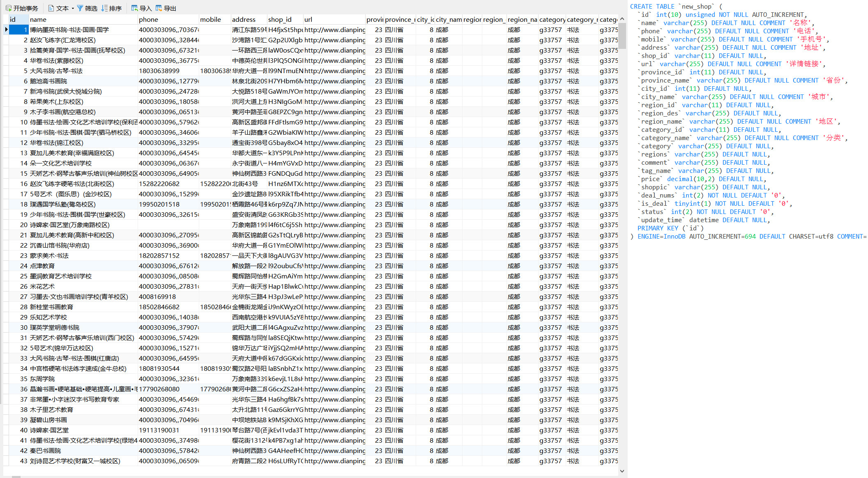Click name cell 赵汝飞练字(汇龙湾校区)
The image size is (868, 478).
coord(83,40)
